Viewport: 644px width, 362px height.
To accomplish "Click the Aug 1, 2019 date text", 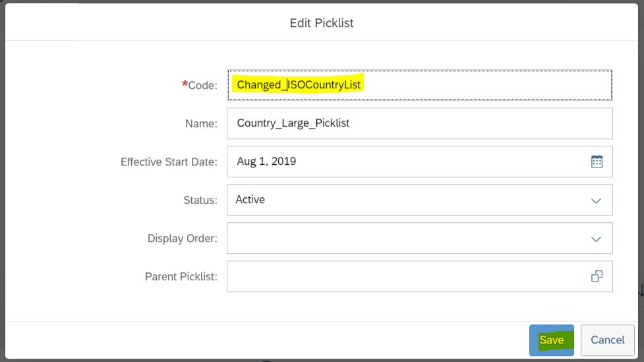I will coord(266,161).
